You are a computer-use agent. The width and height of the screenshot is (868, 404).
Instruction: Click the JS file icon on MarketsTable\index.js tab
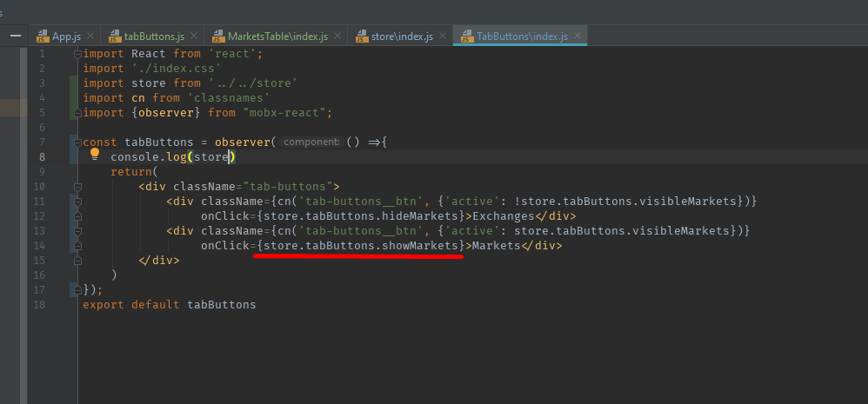(218, 36)
